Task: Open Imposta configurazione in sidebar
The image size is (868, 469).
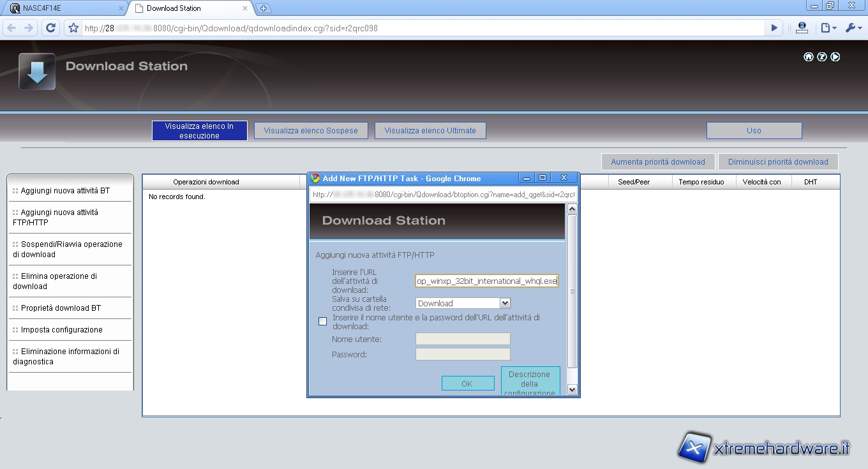Action: pos(61,330)
